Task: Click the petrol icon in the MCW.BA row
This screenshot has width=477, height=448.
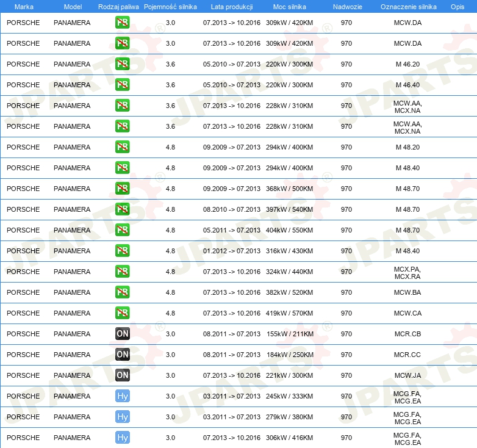Action: click(122, 292)
